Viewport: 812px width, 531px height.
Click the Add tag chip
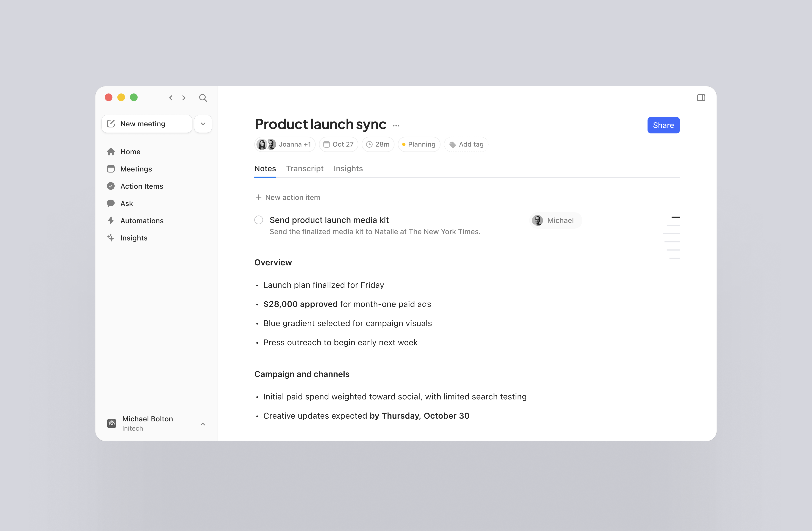pos(466,144)
